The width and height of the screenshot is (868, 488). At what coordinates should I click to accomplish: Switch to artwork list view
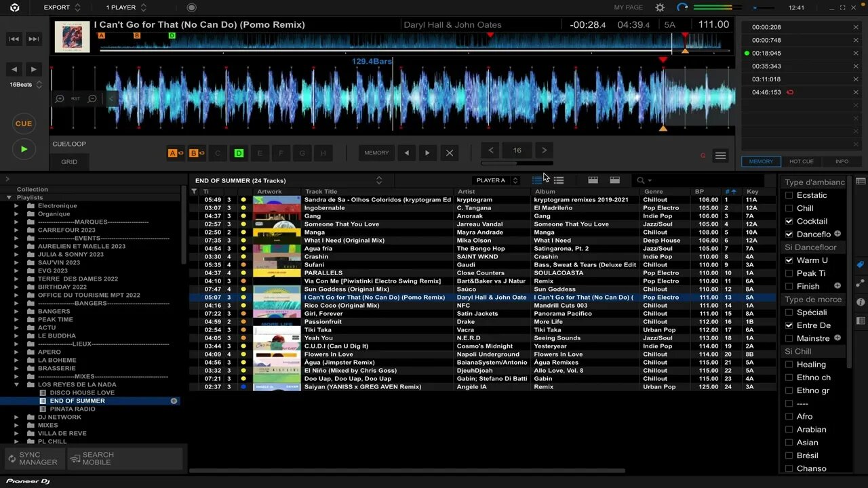[537, 180]
